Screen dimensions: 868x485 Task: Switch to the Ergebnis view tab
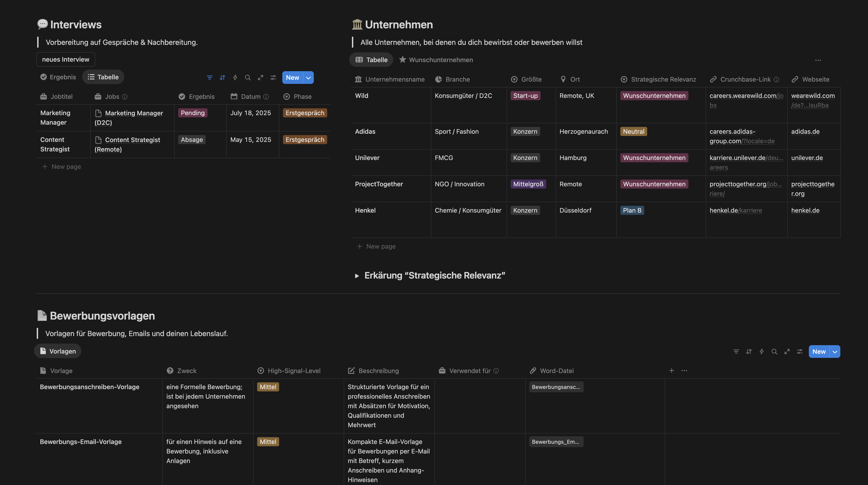(x=58, y=77)
